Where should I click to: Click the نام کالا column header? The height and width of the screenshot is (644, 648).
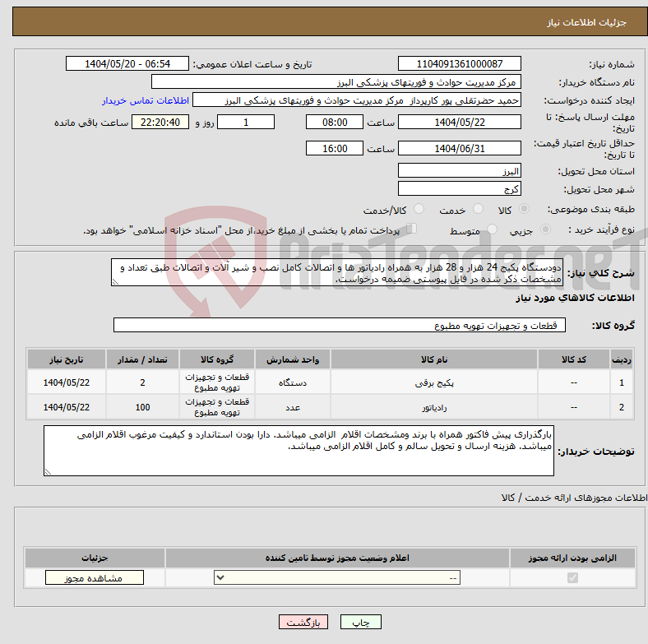pyautogui.click(x=434, y=359)
